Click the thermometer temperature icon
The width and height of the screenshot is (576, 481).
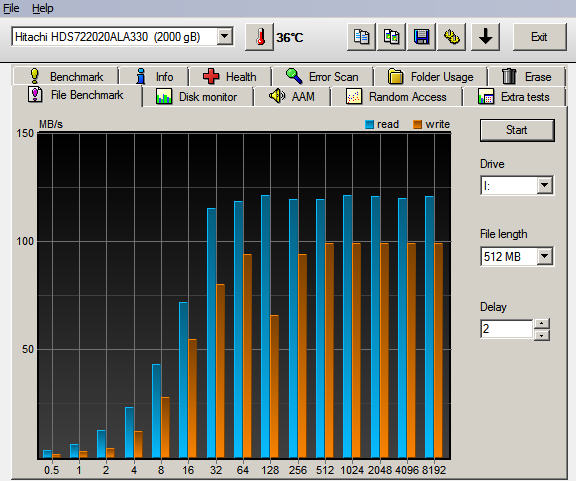[x=260, y=37]
